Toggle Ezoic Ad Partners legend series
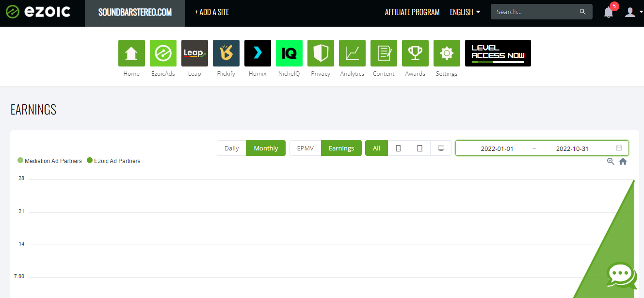Viewport: 644px width, 298px height. 113,161
